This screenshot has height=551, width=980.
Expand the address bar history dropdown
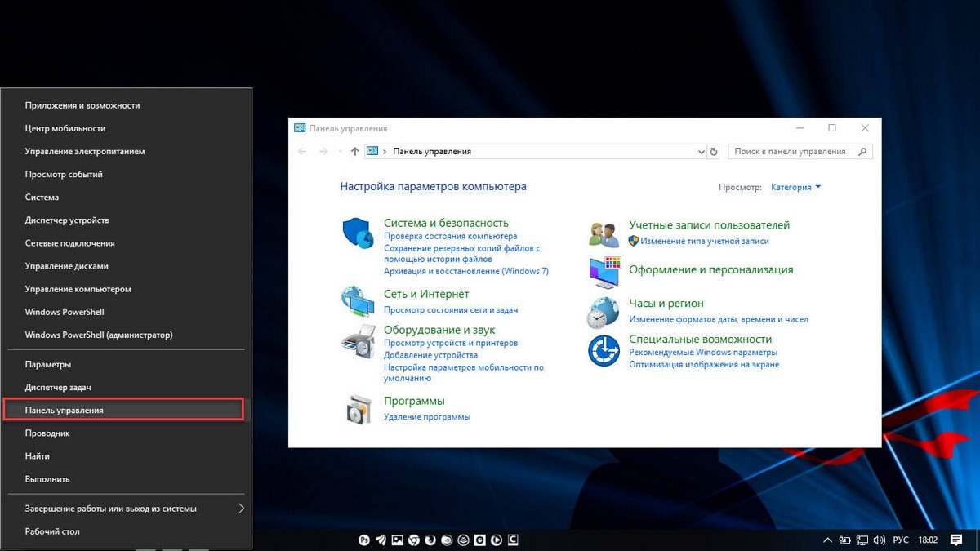tap(702, 152)
